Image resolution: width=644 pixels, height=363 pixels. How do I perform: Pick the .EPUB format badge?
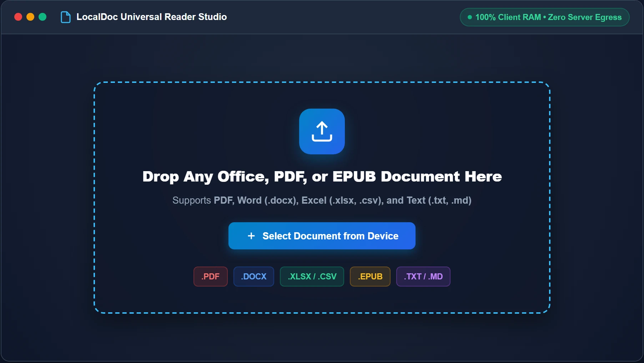click(370, 277)
